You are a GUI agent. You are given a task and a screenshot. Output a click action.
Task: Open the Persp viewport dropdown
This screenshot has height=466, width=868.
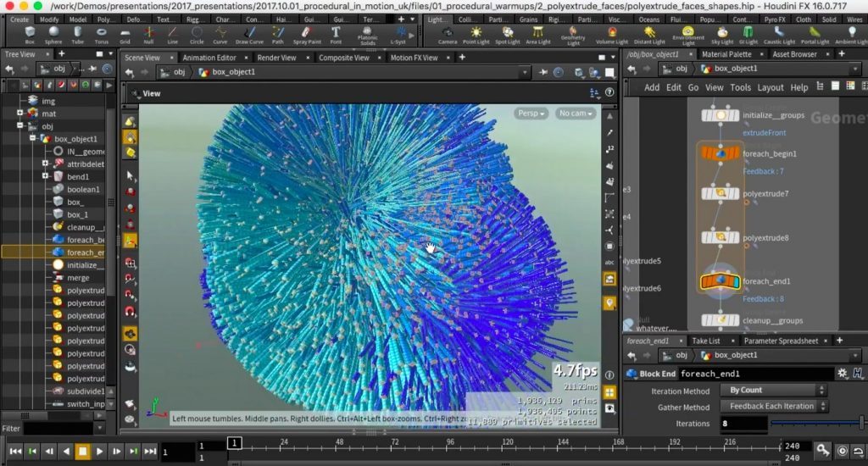(x=531, y=114)
